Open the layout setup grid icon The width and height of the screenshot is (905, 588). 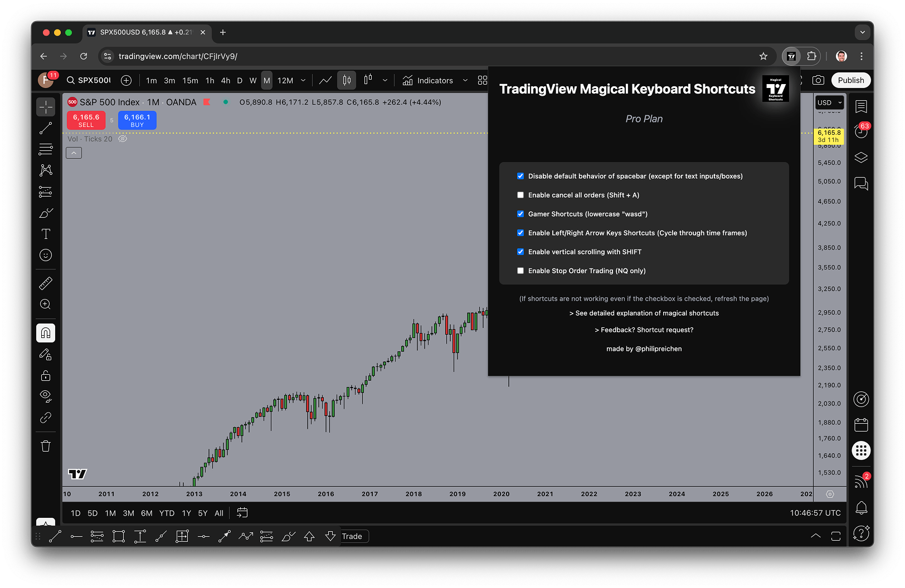[x=483, y=80]
